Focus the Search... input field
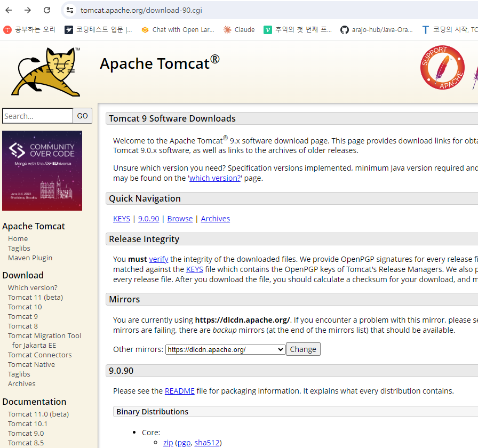 [x=37, y=116]
